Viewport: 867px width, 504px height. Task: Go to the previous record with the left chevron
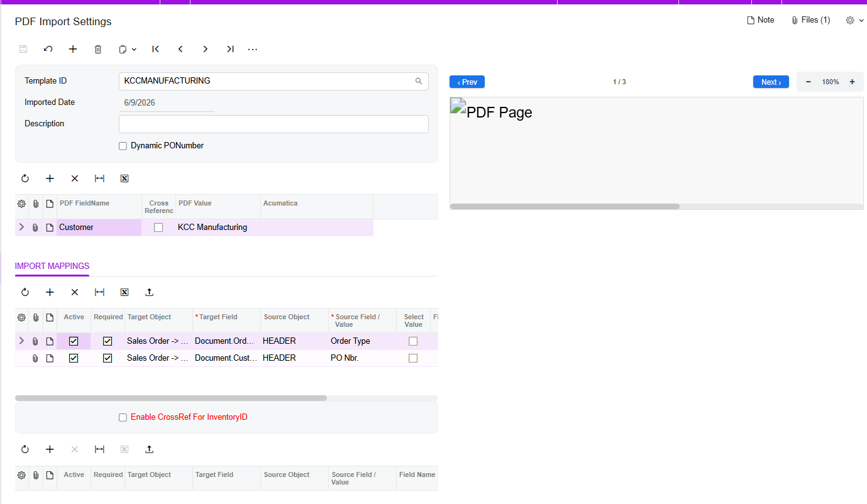180,49
